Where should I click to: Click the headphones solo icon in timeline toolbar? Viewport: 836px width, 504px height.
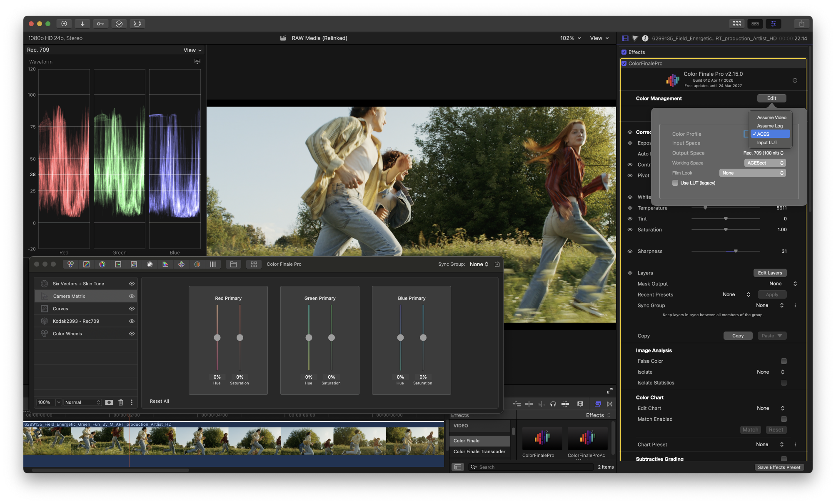(553, 404)
